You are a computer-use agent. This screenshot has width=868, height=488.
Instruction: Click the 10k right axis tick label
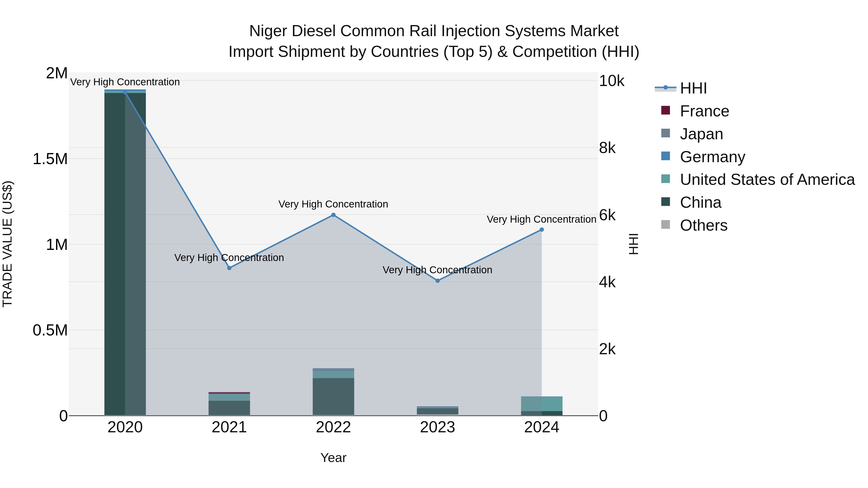click(x=611, y=81)
